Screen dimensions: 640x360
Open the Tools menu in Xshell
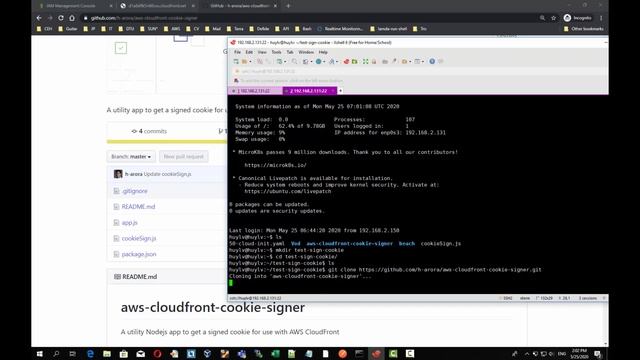pos(276,52)
